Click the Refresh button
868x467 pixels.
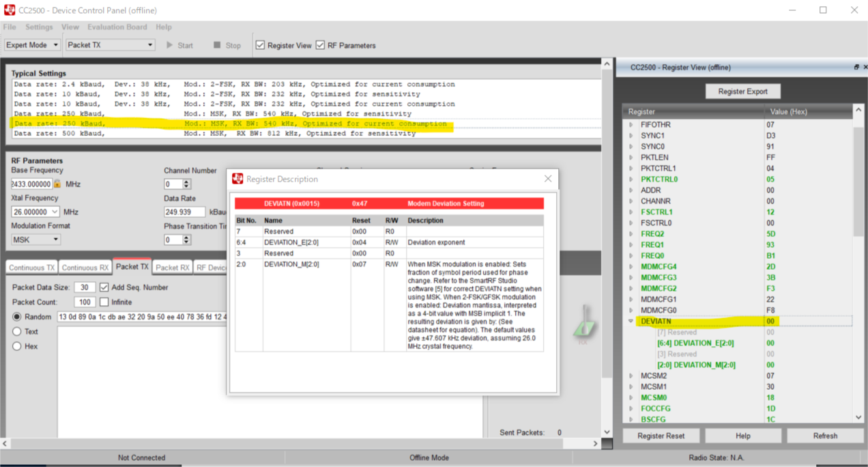click(825, 436)
